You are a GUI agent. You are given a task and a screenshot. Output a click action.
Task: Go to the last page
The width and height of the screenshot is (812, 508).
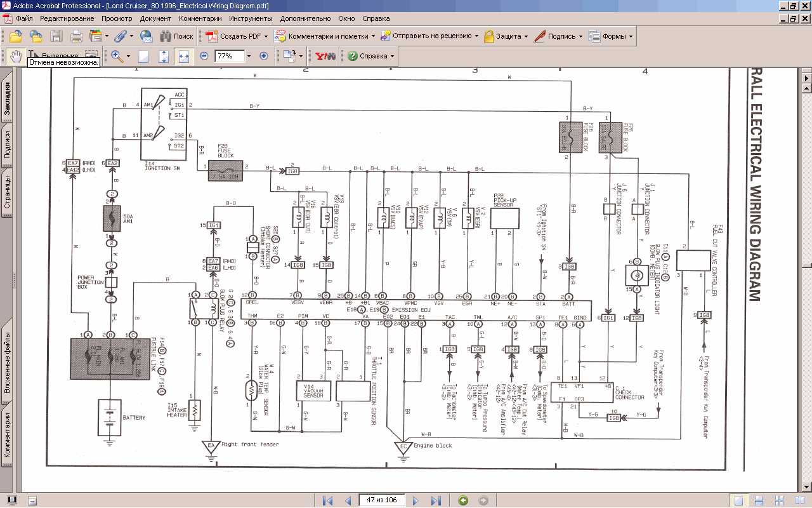point(436,500)
